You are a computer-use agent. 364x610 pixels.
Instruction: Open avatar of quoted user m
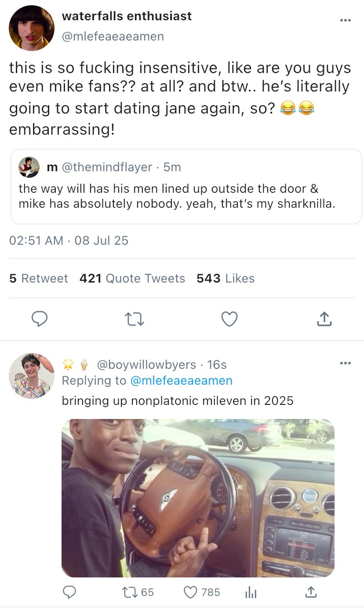click(29, 167)
